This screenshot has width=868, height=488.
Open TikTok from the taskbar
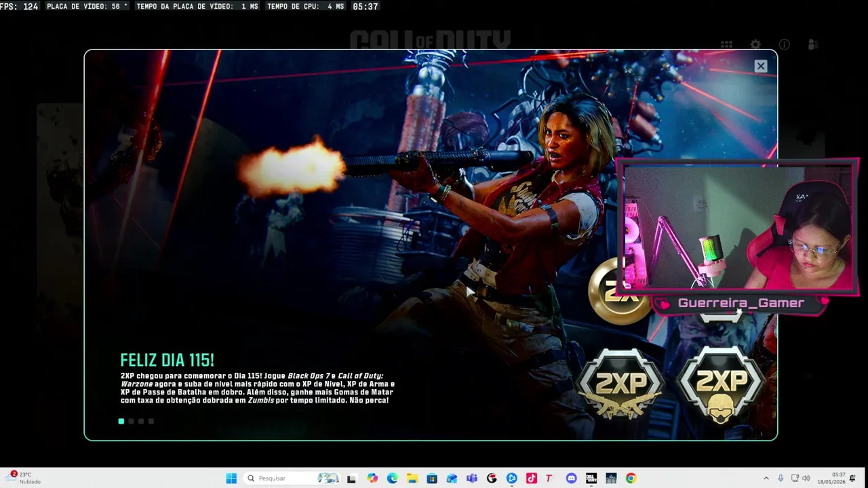tap(531, 479)
